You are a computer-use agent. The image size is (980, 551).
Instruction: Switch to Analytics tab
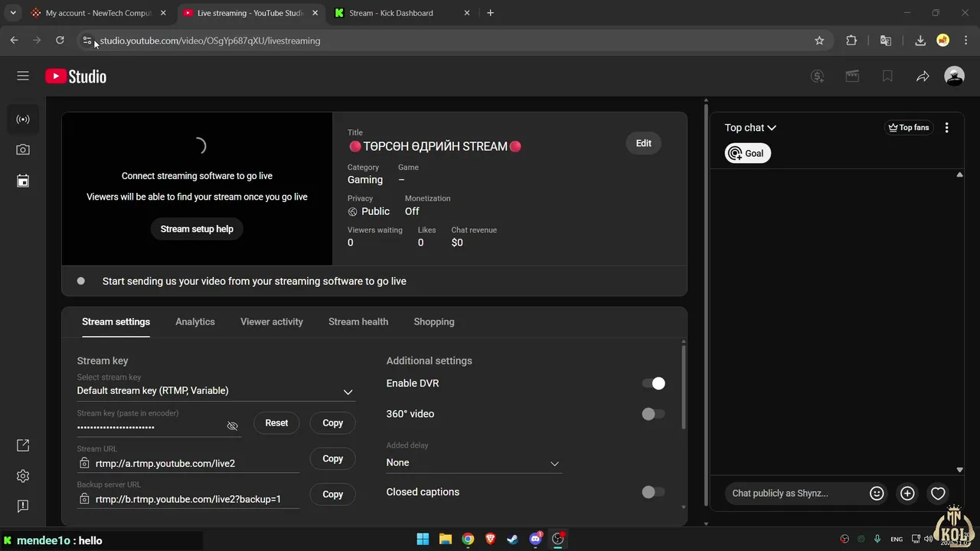point(195,321)
